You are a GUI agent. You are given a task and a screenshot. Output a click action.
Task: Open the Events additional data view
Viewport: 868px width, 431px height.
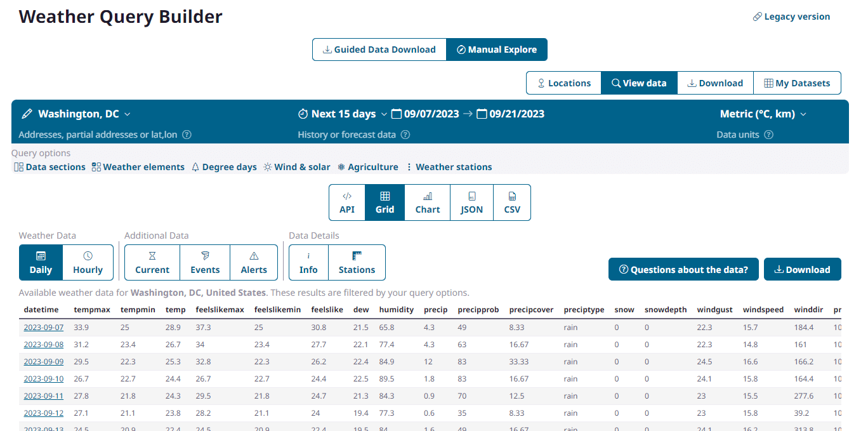205,262
